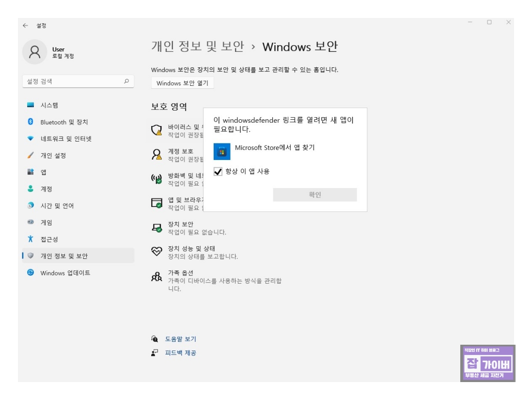532x400 pixels.
Task: Open the 도움말 보기 link
Action: coord(181,339)
